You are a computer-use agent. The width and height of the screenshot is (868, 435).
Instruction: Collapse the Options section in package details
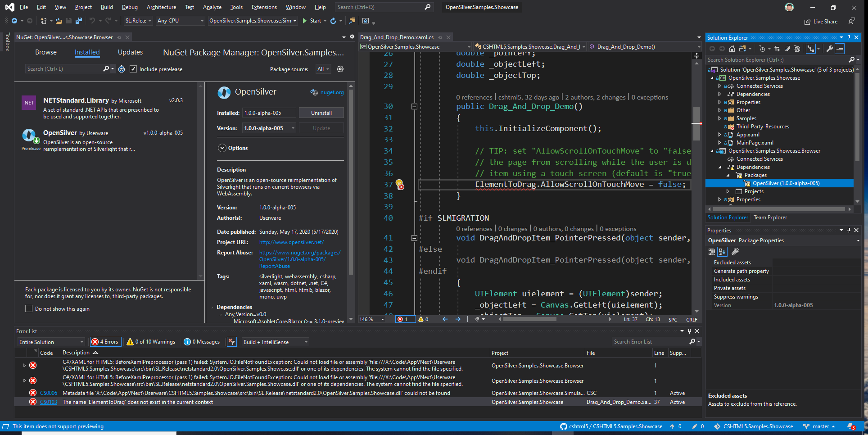(222, 148)
